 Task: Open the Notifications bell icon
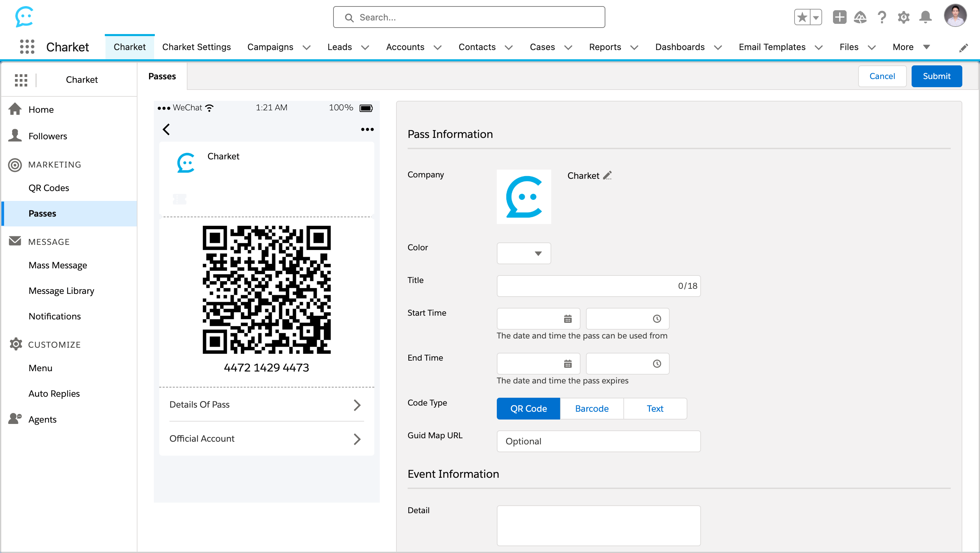[x=925, y=17]
